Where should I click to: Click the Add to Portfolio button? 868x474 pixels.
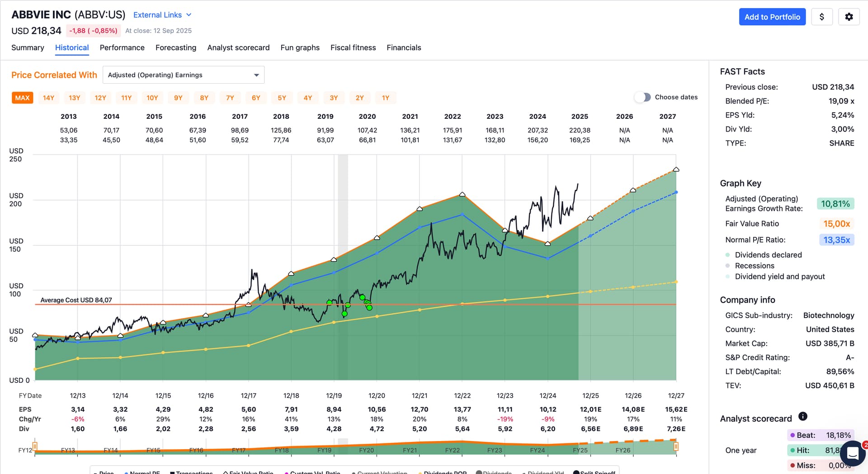tap(772, 17)
